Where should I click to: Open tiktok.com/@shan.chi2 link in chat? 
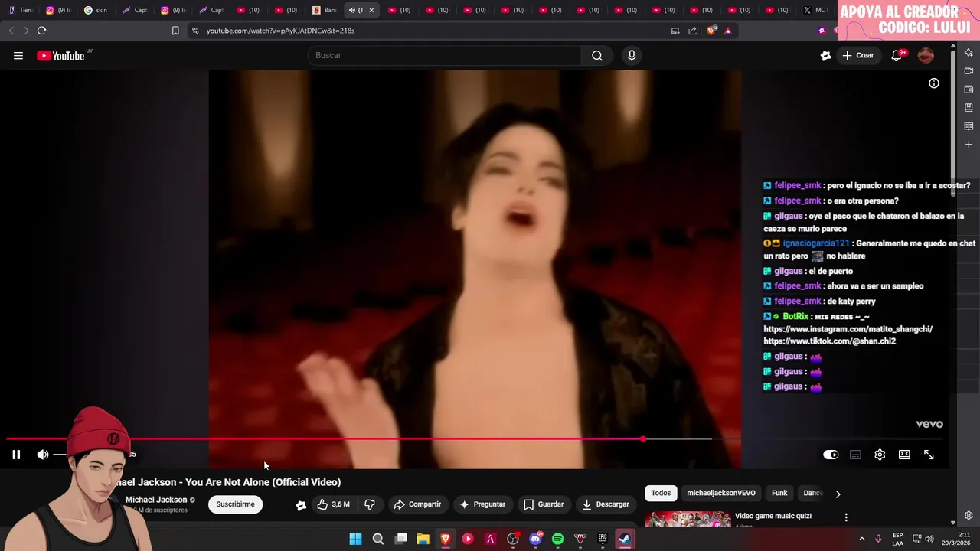(829, 341)
